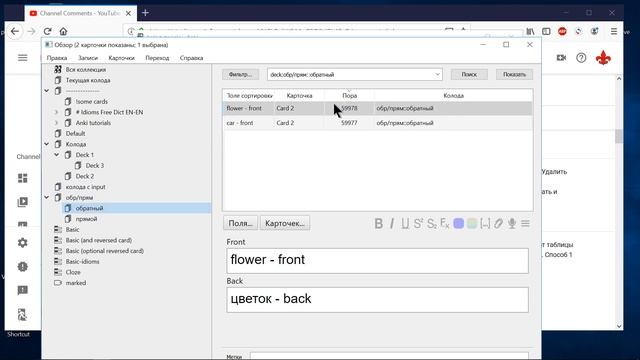Collapse the Deck 1 subtree
Screen dimensions: 640x360
point(56,155)
